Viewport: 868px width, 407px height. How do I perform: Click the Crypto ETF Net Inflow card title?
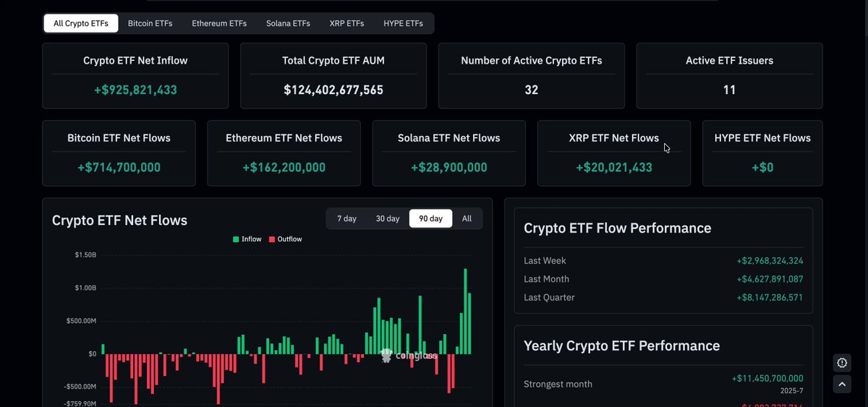135,61
